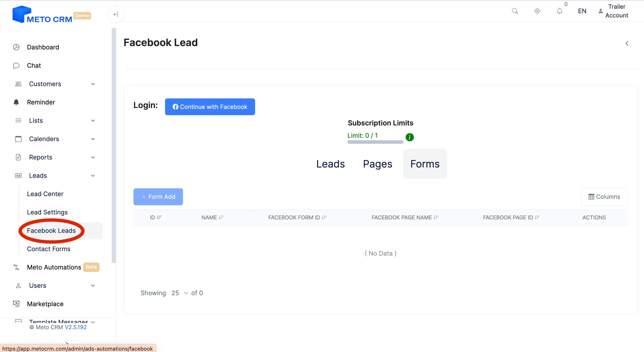Open the Columns chooser
This screenshot has height=352, width=644.
(x=604, y=197)
